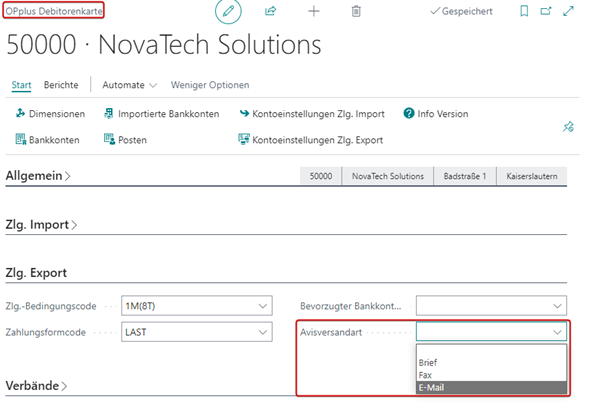Click the plus icon to create new
605x403 pixels.
pos(314,11)
